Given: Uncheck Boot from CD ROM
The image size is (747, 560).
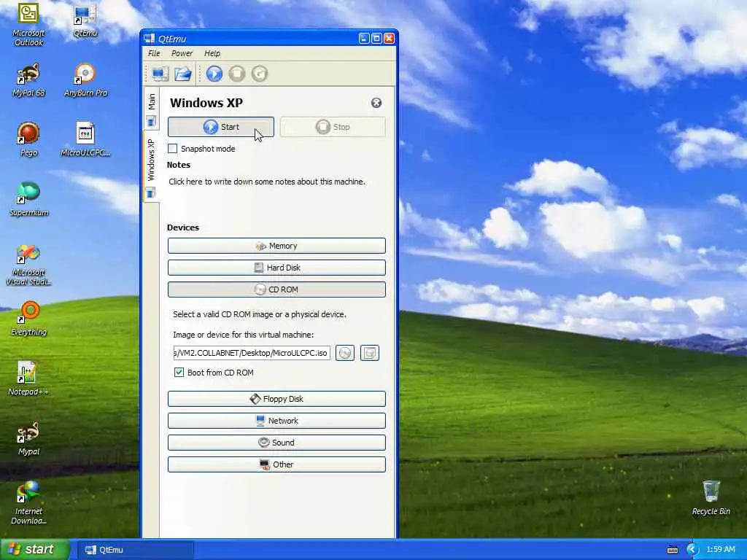Looking at the screenshot, I should click(179, 373).
